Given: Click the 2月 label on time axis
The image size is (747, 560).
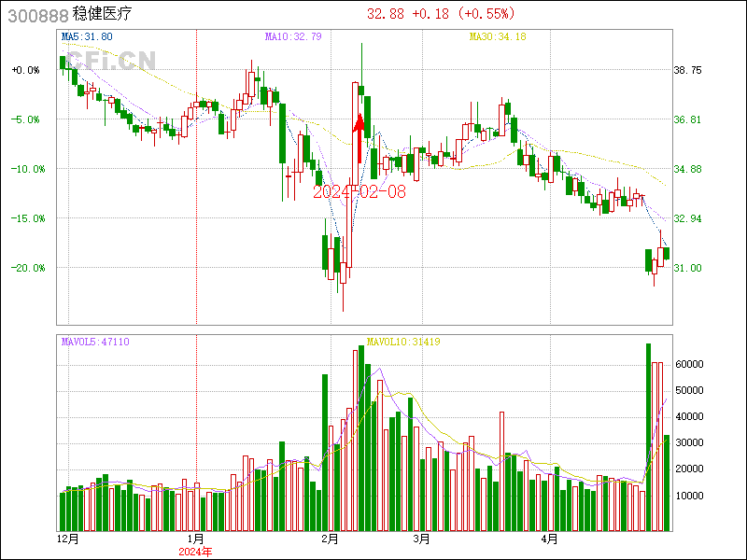Looking at the screenshot, I should [x=330, y=539].
